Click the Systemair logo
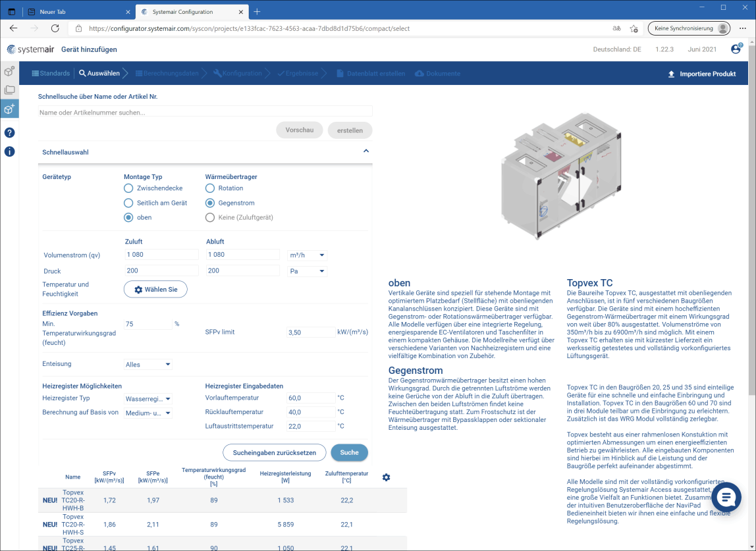Screen dimensions: 756x551 (x=30, y=49)
